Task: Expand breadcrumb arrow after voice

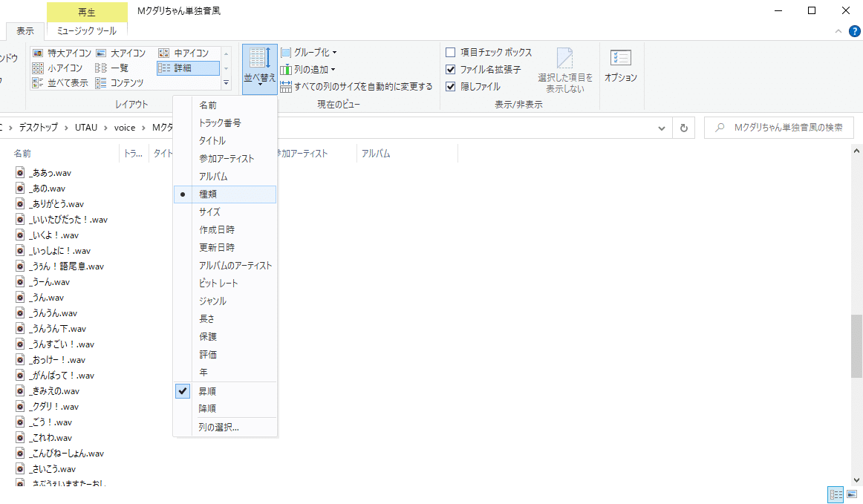Action: (x=143, y=128)
